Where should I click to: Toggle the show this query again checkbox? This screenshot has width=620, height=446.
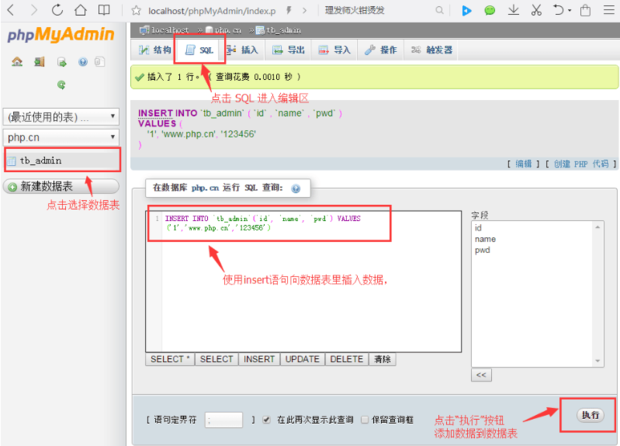pos(267,420)
